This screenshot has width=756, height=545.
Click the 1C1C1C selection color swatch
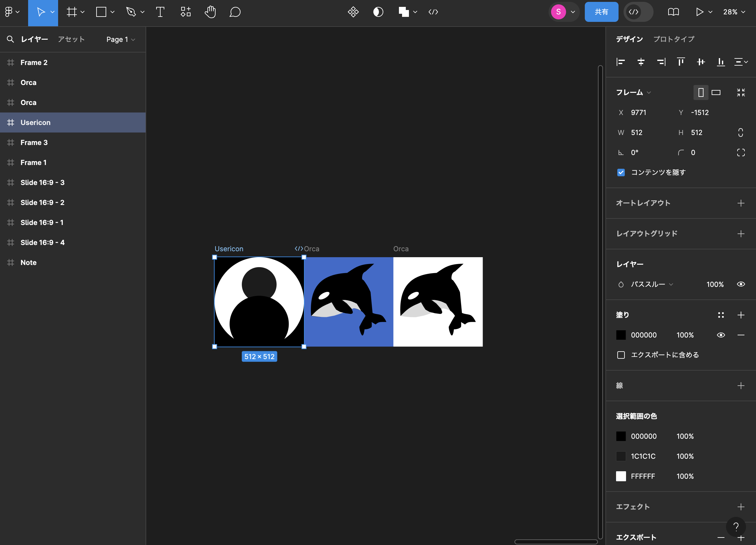621,456
